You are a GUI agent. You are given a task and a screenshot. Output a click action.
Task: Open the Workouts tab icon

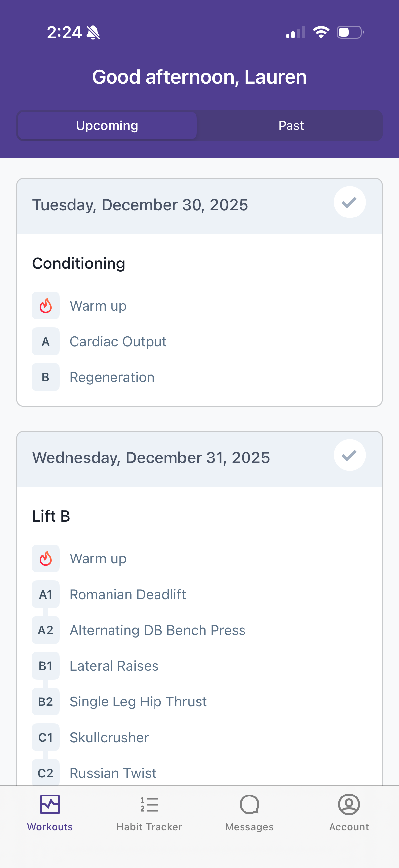50,804
